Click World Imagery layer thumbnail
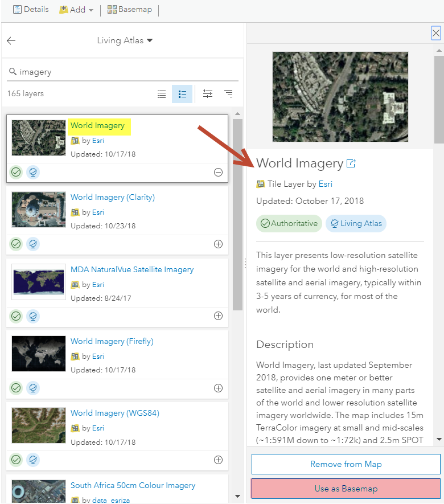 (39, 138)
